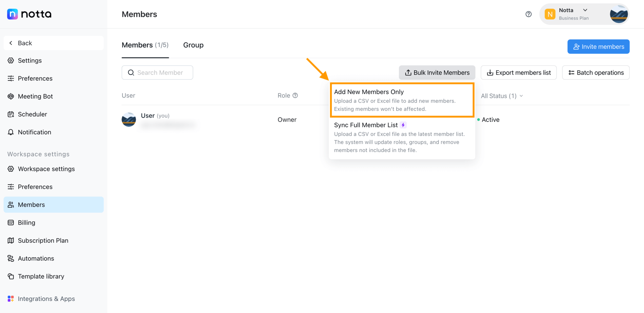Click the profile avatar in top right

619,14
